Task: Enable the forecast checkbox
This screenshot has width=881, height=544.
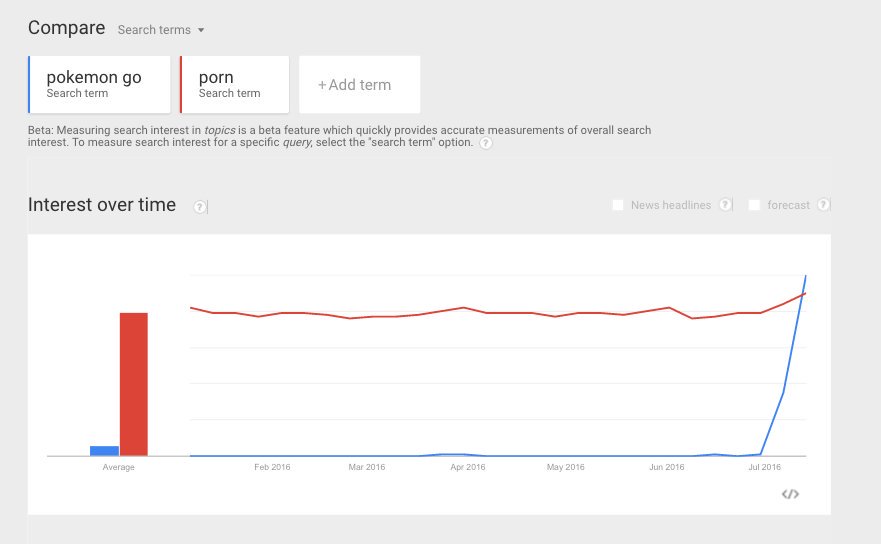Action: pos(755,205)
